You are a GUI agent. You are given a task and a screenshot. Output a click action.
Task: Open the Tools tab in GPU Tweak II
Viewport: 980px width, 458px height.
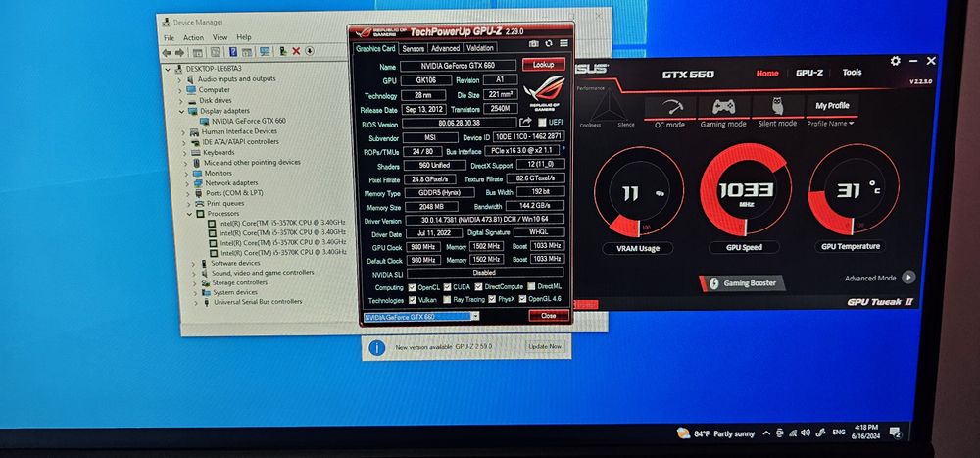coord(852,73)
